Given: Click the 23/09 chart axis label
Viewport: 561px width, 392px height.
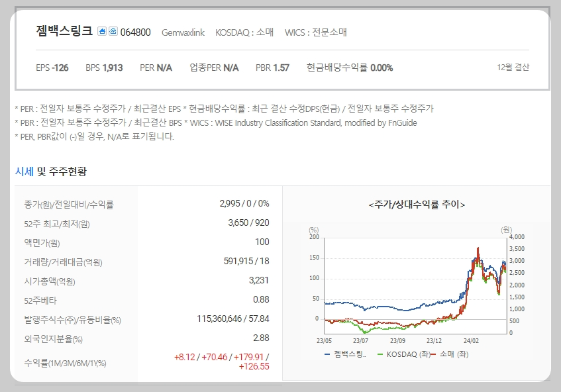Looking at the screenshot, I should coord(397,341).
